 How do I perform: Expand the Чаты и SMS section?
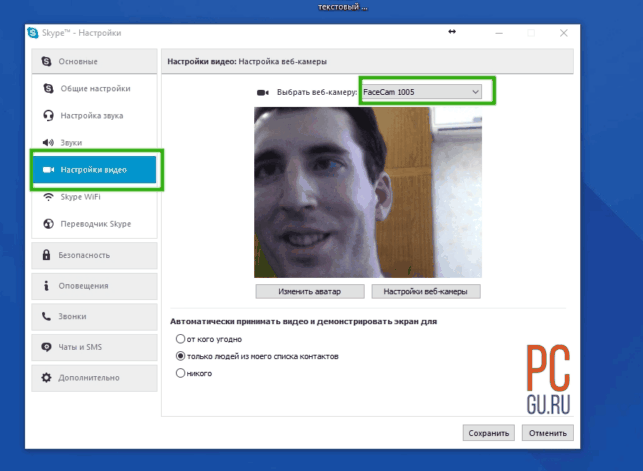pos(94,347)
